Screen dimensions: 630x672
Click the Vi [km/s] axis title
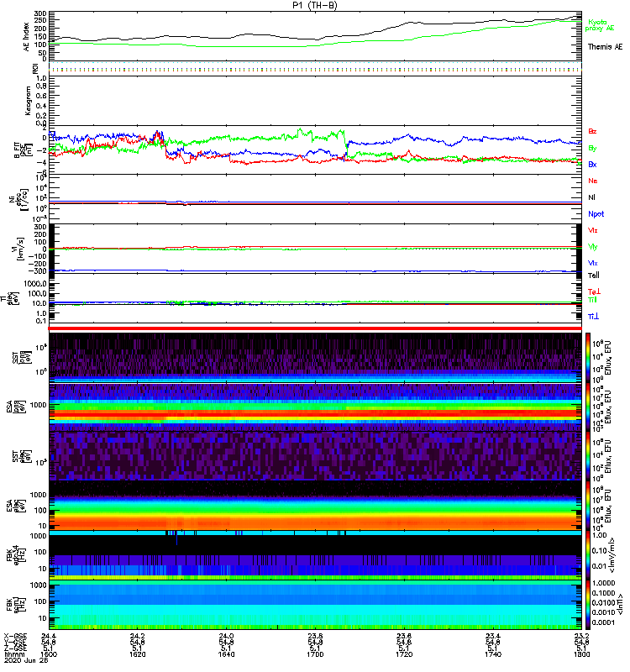tap(19, 249)
